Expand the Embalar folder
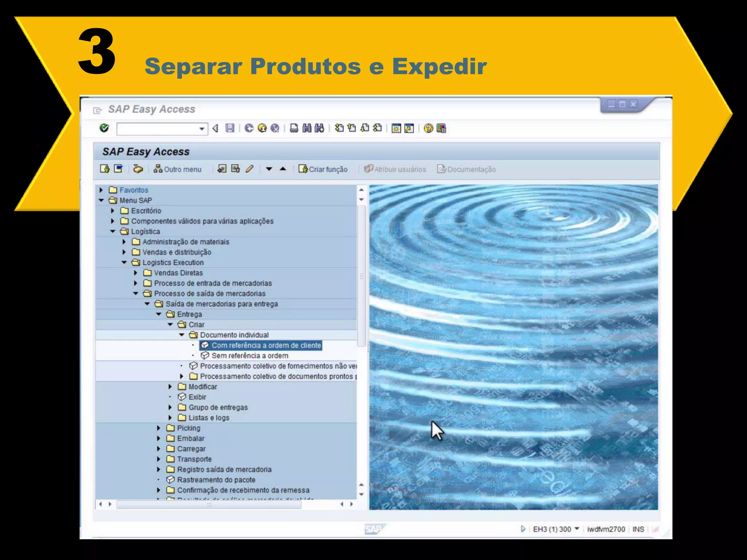 [x=159, y=438]
